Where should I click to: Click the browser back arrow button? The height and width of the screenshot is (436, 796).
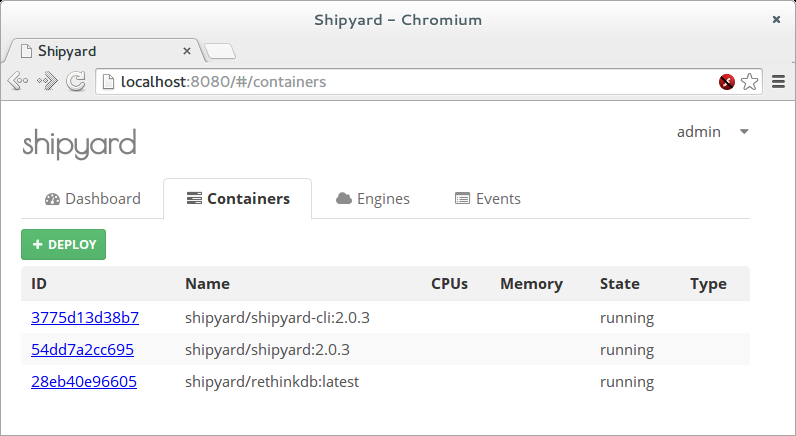tap(17, 82)
